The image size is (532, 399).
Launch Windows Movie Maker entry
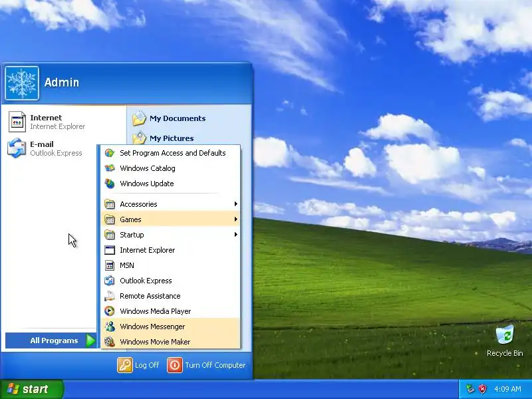[x=170, y=342]
